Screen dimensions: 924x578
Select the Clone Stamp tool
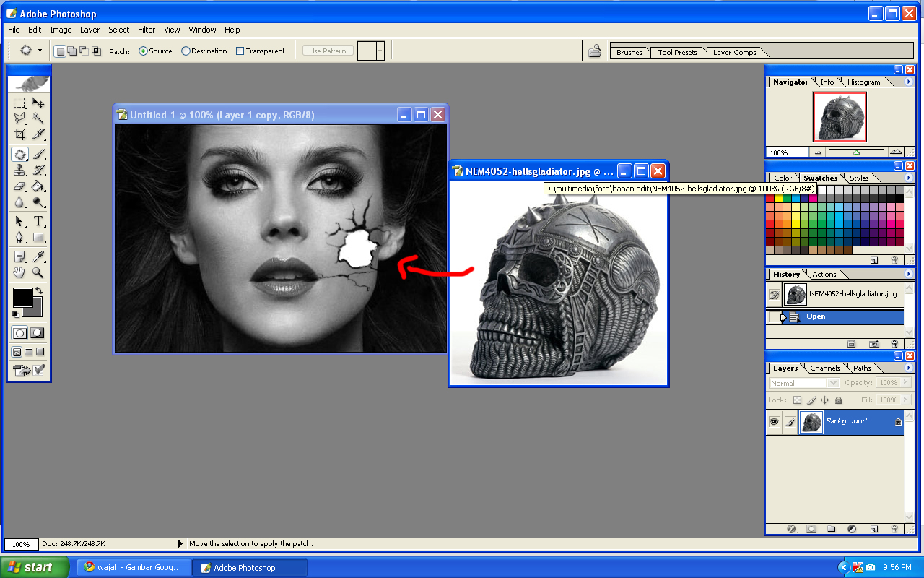[19, 171]
